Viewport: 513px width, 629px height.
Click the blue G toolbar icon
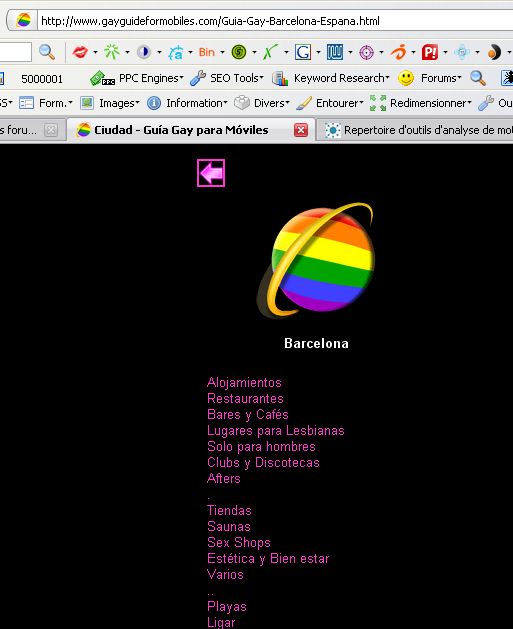pyautogui.click(x=303, y=52)
